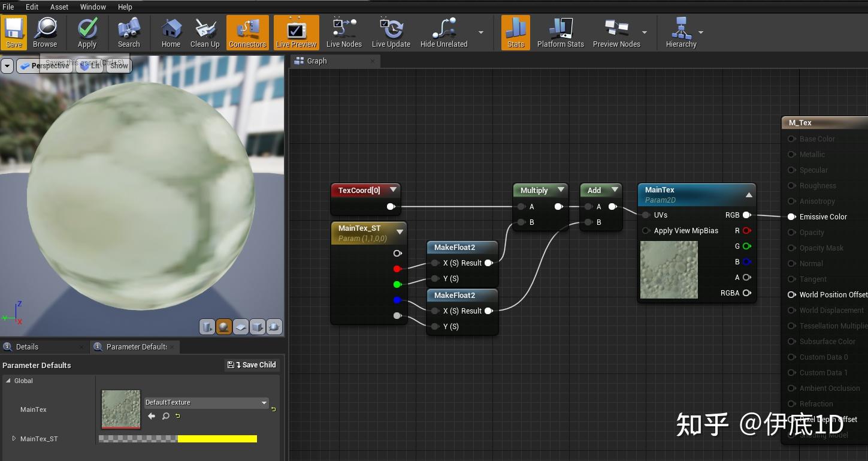
Task: Open Platform Stats from the toolbar
Action: [560, 32]
